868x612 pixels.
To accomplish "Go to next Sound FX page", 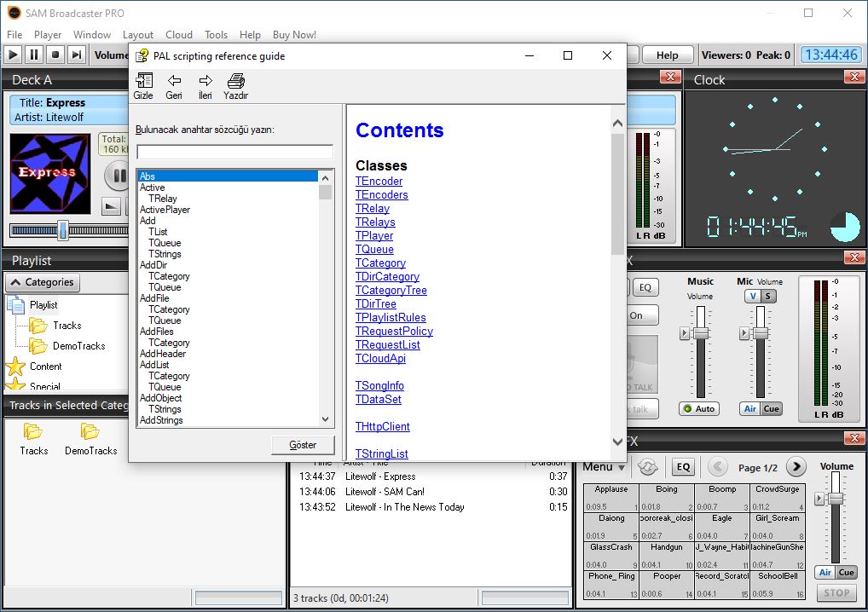I will pyautogui.click(x=796, y=467).
